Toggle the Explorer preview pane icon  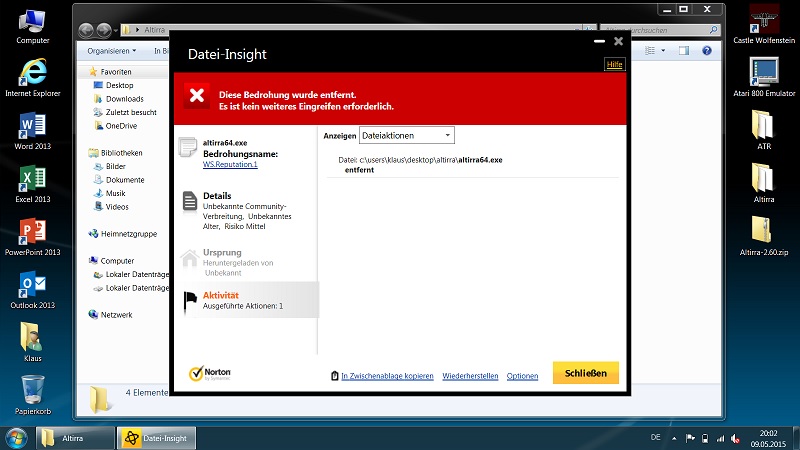[684, 51]
